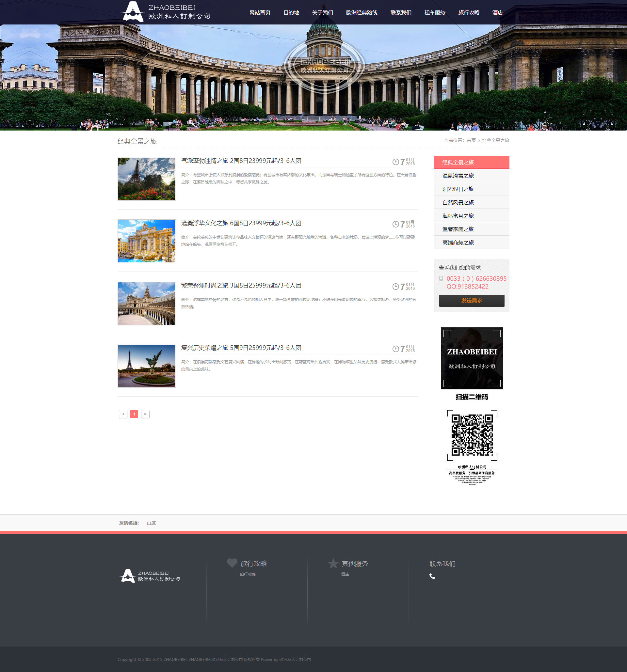Click the clock icon on first tour
Viewport: 627px width, 672px height.
coord(395,162)
